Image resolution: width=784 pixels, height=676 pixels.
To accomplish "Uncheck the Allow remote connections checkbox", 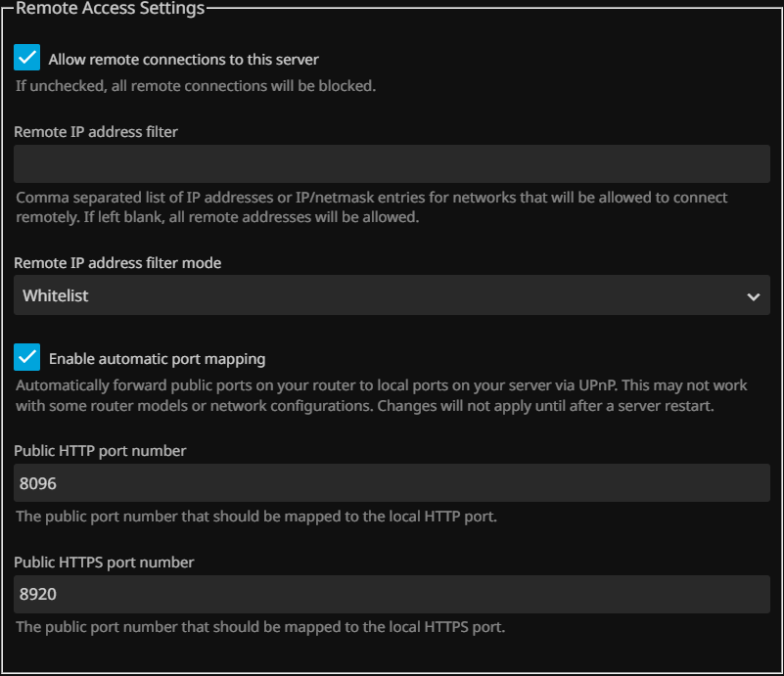I will point(27,59).
